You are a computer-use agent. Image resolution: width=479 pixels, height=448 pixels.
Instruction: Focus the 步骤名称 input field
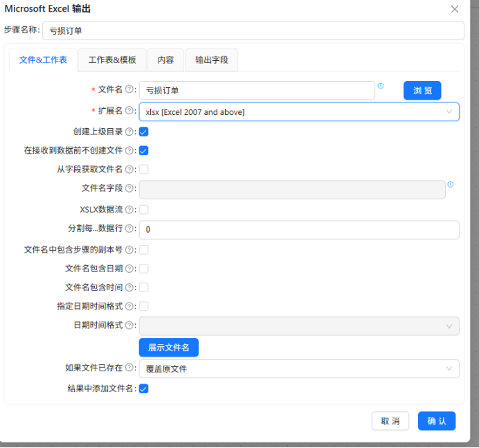(x=253, y=30)
